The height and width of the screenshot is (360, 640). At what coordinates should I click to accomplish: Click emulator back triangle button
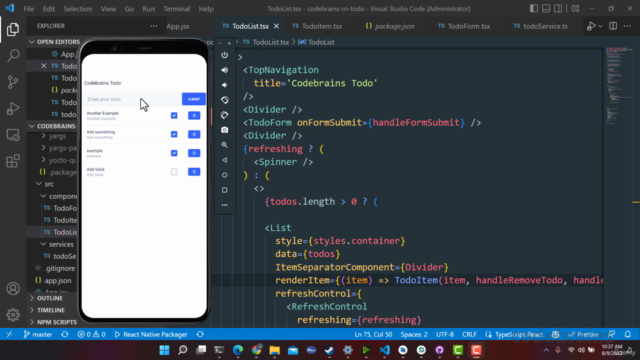coord(224,160)
